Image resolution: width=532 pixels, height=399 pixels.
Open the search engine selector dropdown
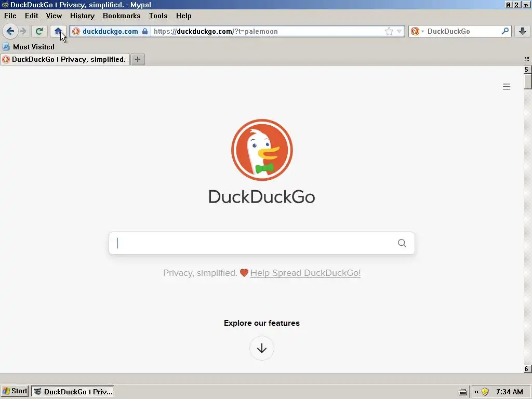[417, 32]
